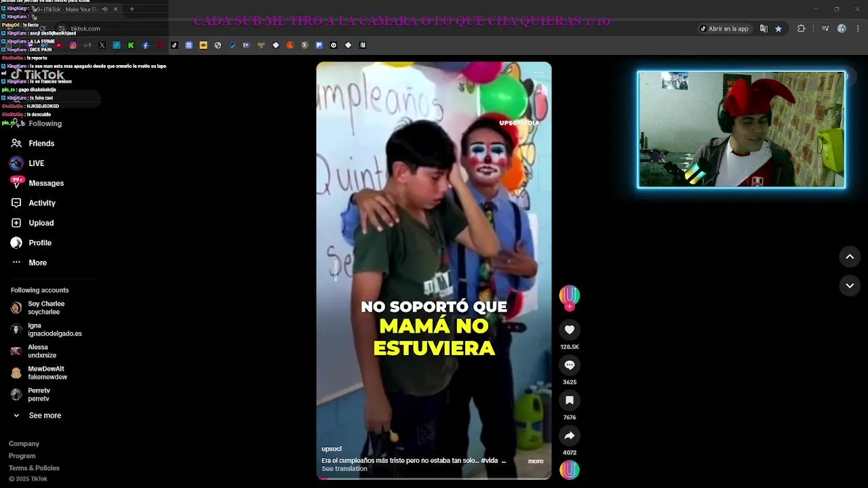
Task: Share the video with the arrow icon
Action: click(x=570, y=436)
